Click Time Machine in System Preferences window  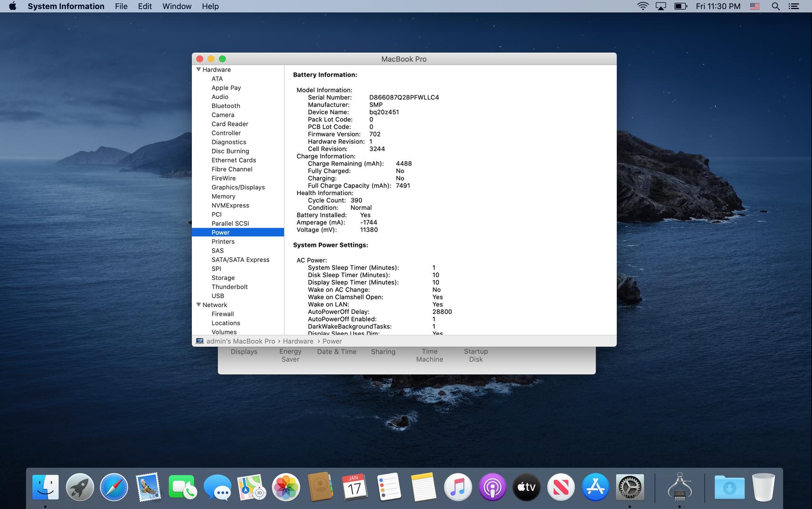(x=430, y=355)
